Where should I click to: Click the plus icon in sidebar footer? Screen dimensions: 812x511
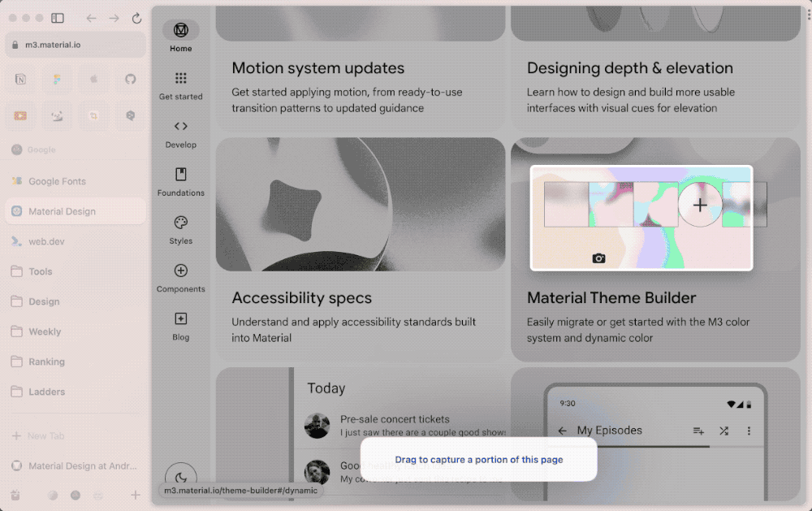point(135,496)
